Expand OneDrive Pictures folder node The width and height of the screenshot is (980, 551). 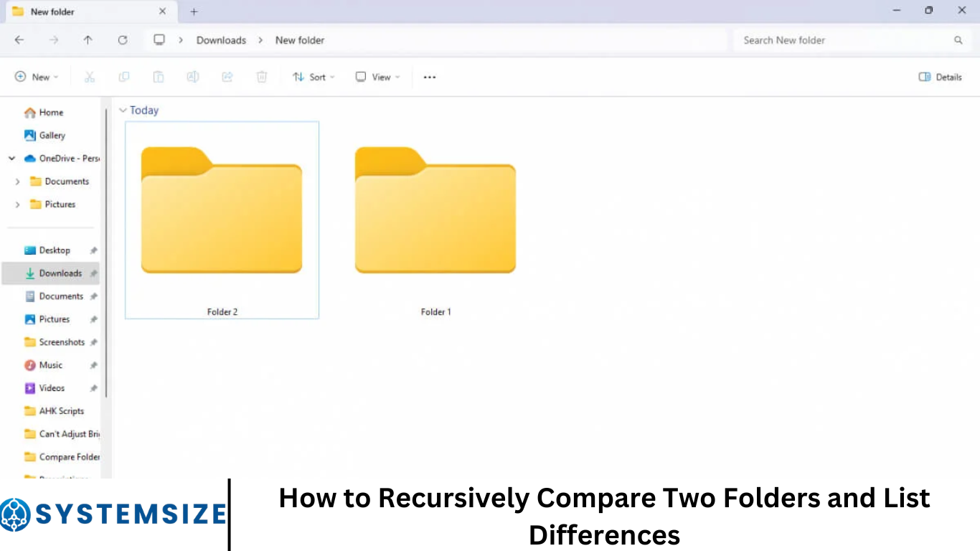point(17,204)
